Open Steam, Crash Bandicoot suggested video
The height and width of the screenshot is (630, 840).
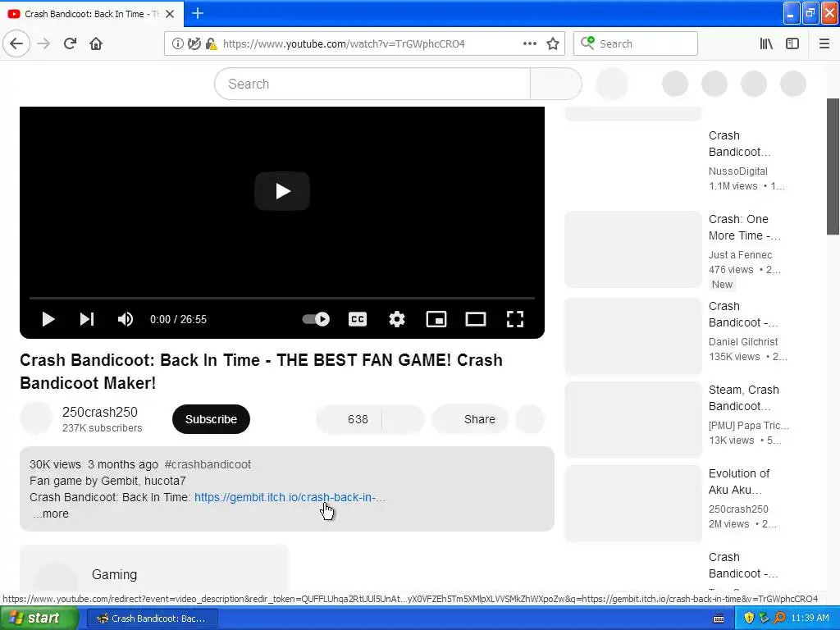click(743, 398)
